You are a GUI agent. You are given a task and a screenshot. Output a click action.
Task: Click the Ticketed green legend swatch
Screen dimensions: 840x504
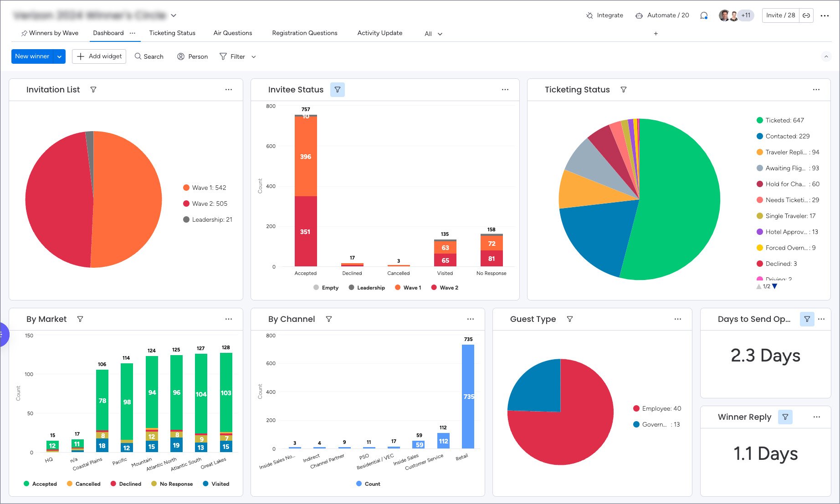759,120
